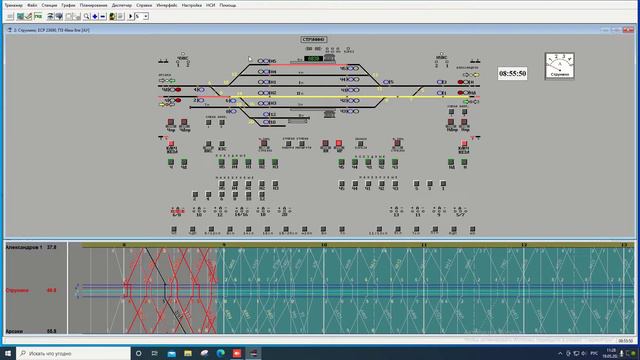
Task: Click signal Н2 on the track diagram
Action: [267, 93]
